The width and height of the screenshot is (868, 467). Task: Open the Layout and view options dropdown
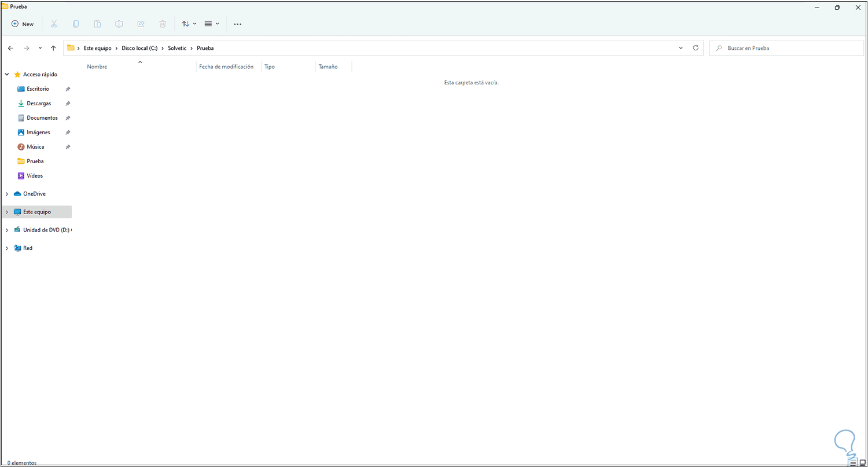[x=211, y=24]
